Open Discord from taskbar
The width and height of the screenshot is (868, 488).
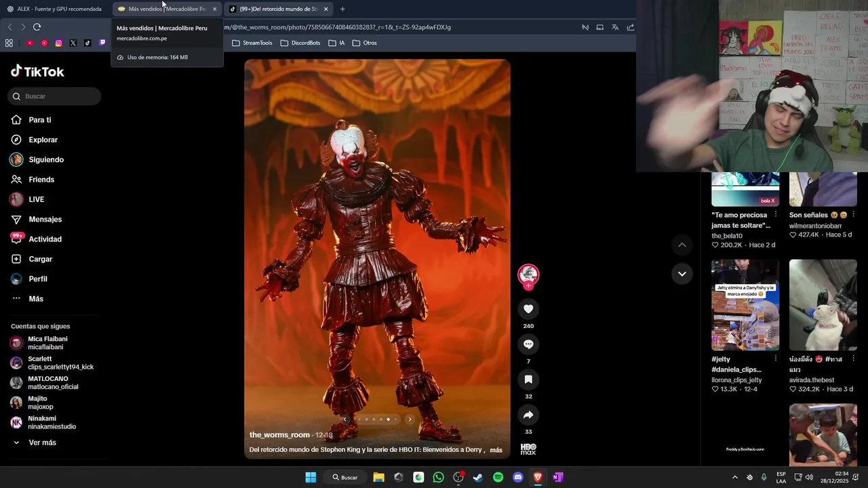pos(518,477)
